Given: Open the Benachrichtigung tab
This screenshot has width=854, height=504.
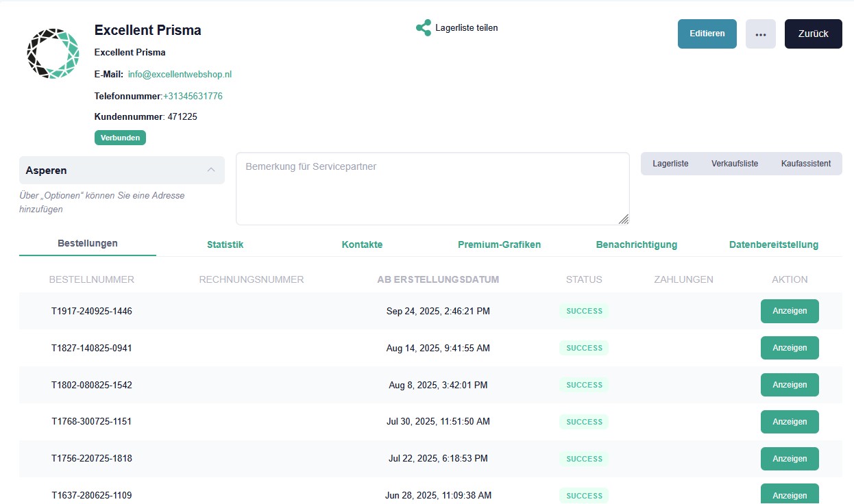Looking at the screenshot, I should [636, 244].
